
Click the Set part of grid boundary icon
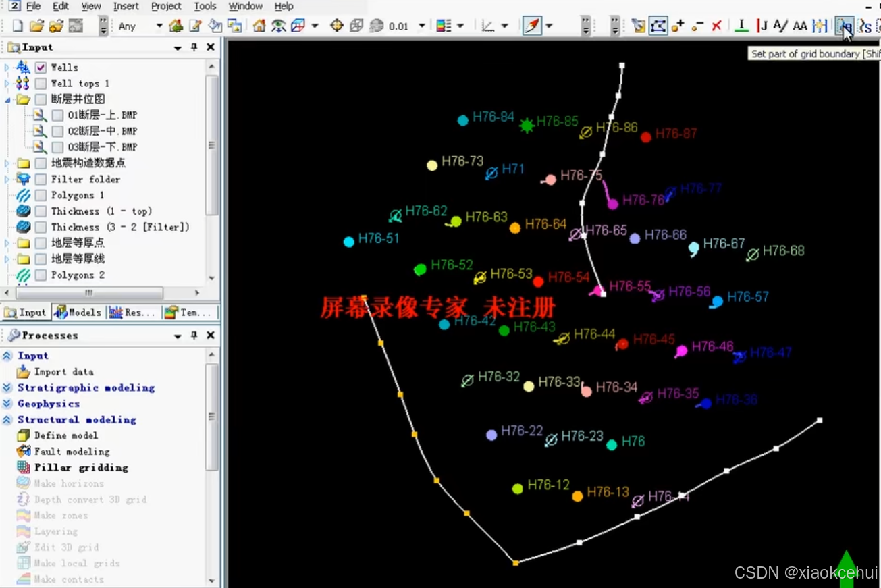(844, 26)
